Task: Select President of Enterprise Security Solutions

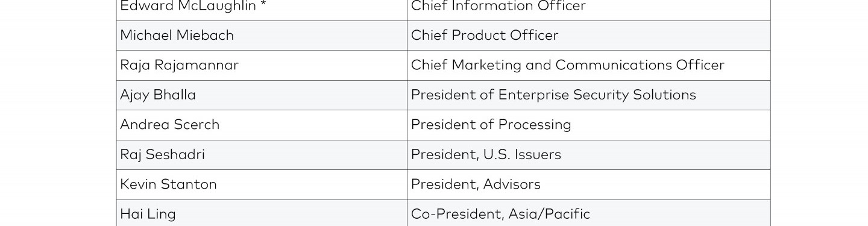Action: [x=553, y=95]
